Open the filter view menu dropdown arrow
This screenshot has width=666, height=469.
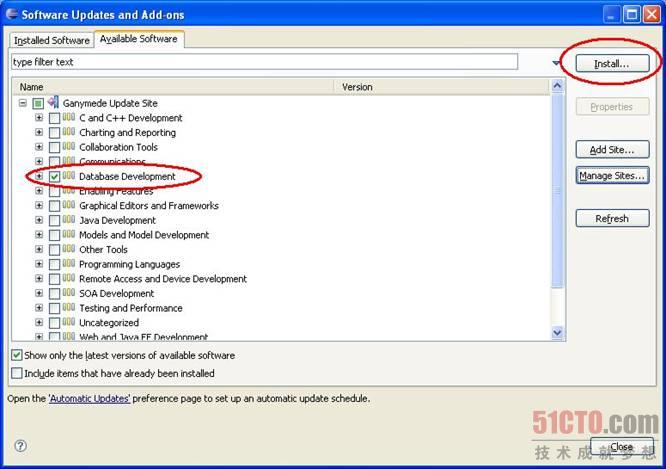[x=556, y=63]
